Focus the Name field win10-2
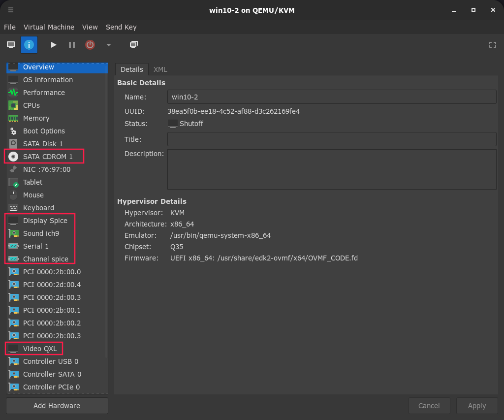Image resolution: width=504 pixels, height=420 pixels. pyautogui.click(x=332, y=97)
